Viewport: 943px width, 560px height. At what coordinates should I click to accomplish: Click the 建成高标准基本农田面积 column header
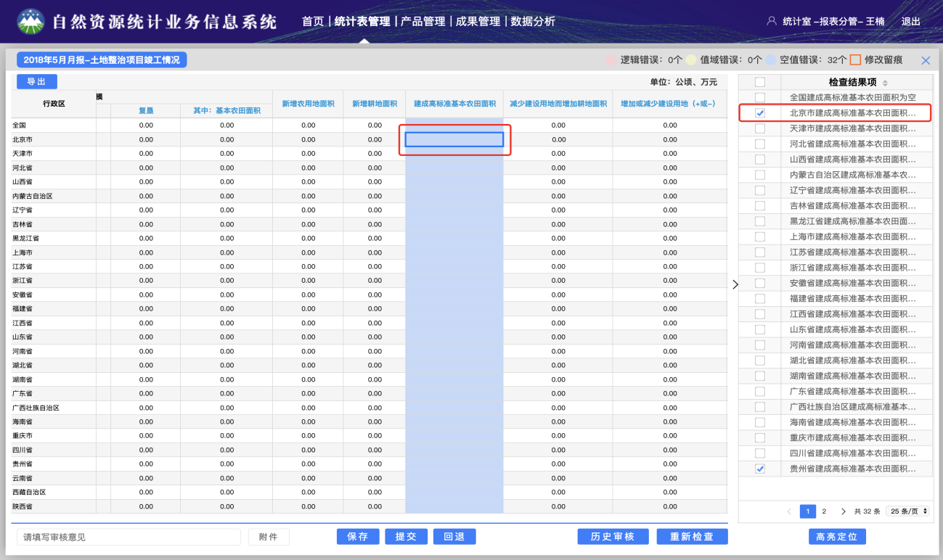tap(454, 104)
